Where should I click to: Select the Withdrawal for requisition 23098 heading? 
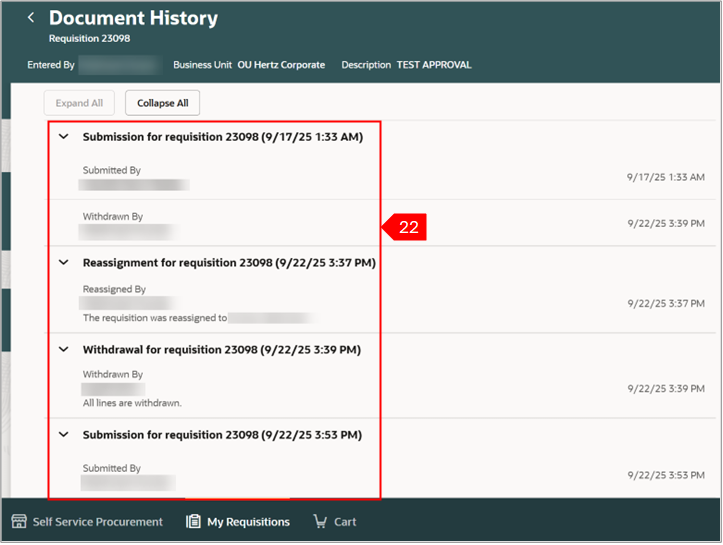click(x=221, y=350)
